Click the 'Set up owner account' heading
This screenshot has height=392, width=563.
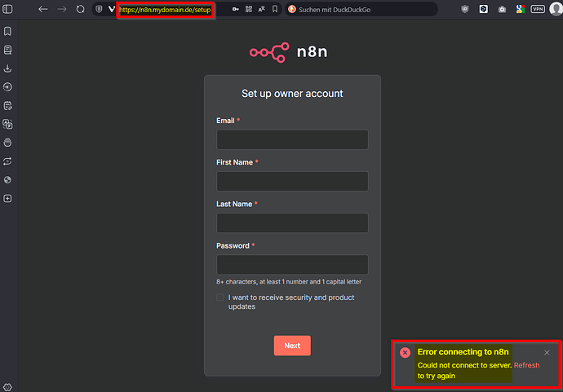click(x=292, y=94)
